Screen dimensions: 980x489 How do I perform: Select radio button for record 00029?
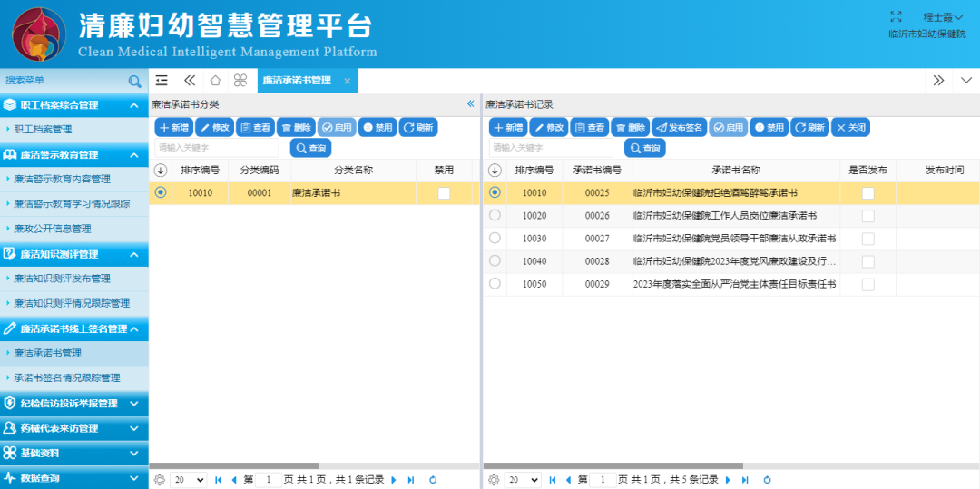pos(495,284)
